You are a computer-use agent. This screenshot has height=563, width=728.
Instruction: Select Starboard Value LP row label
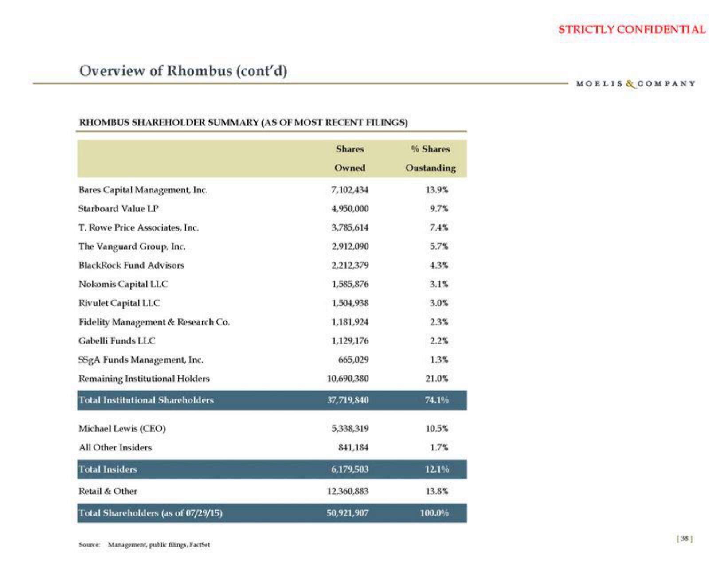(118, 208)
